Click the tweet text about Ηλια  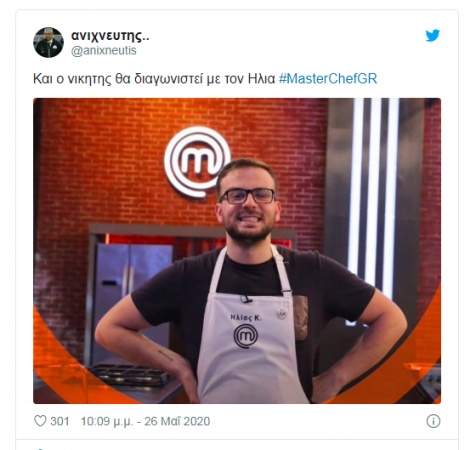pos(154,79)
